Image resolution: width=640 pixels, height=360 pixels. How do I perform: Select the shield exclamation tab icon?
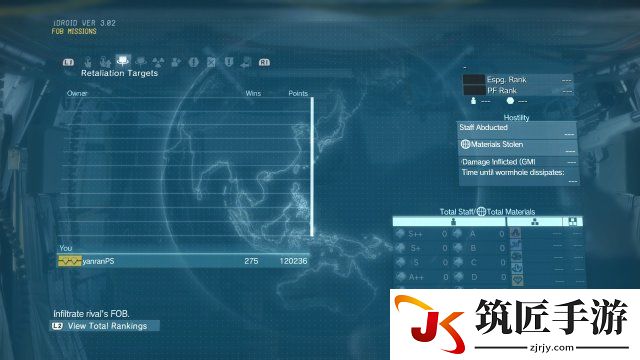pyautogui.click(x=229, y=62)
